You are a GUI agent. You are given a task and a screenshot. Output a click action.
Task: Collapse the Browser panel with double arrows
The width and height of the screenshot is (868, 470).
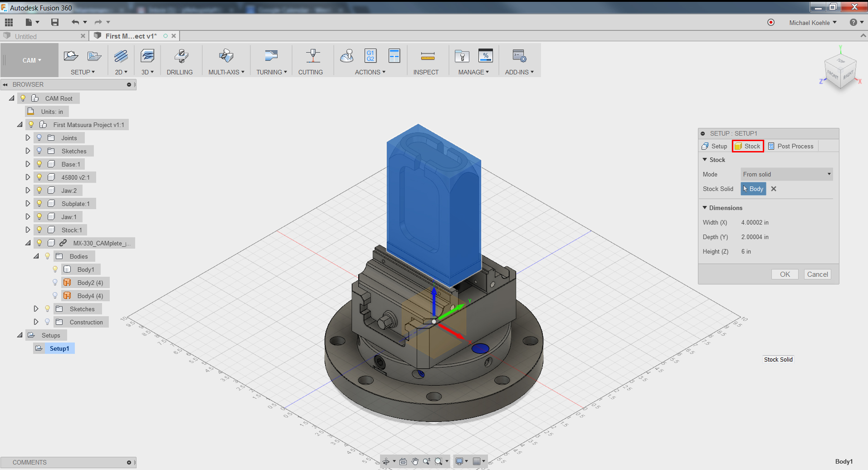(5, 84)
